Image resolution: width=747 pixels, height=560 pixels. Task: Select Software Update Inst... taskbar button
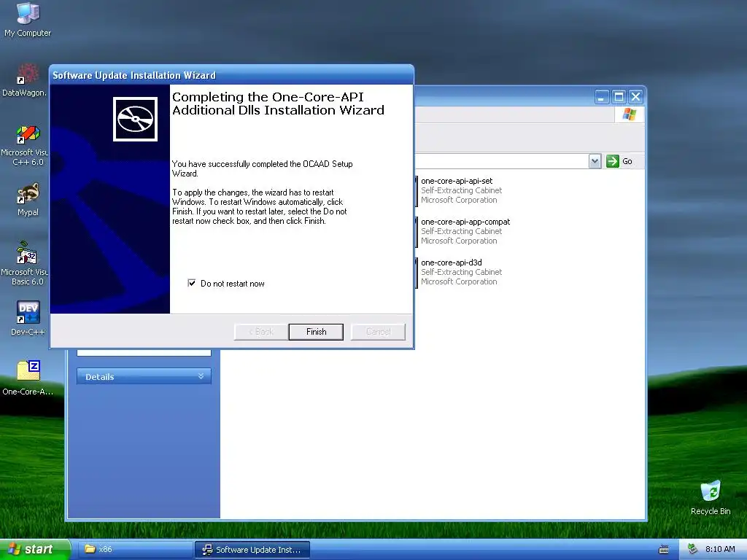252,550
